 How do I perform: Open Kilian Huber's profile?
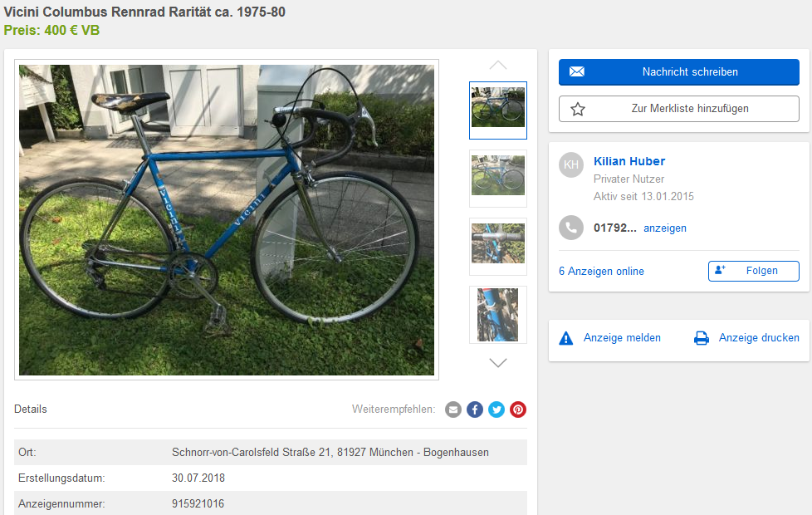click(629, 161)
